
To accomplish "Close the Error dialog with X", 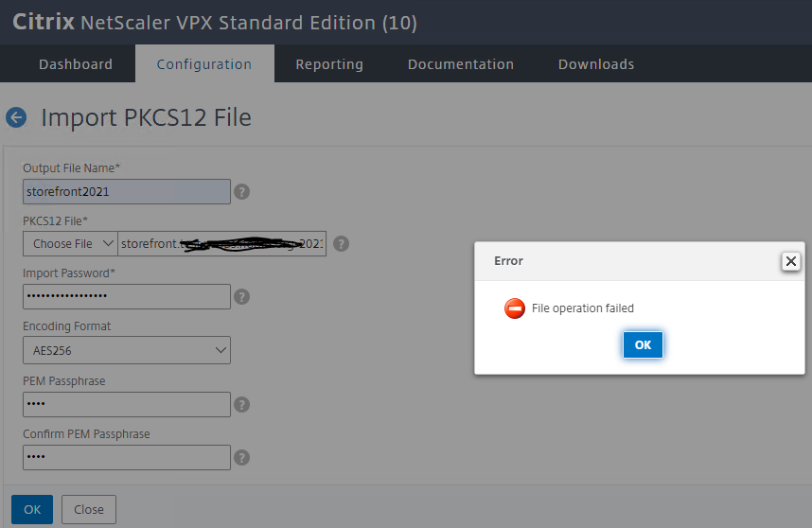I will click(x=791, y=261).
